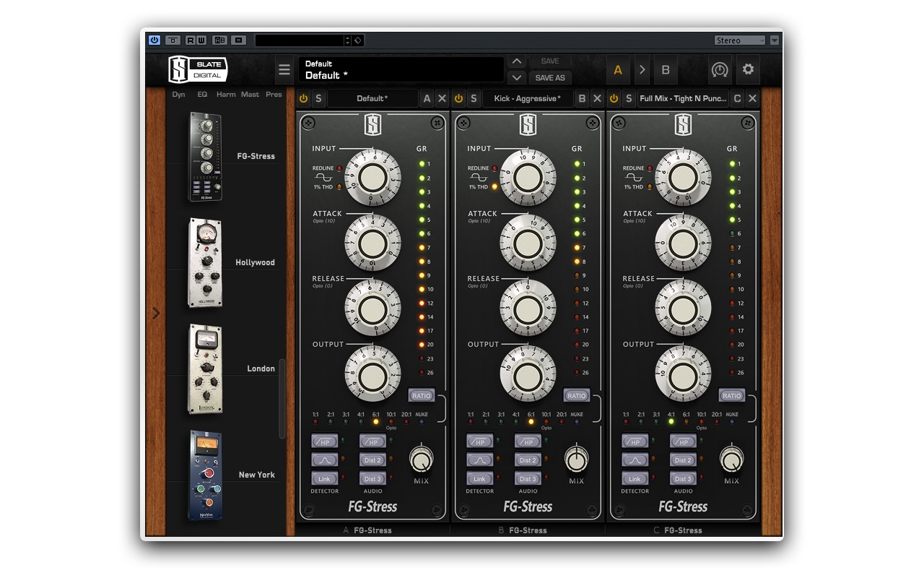924x578 pixels.
Task: Switch to the Mast module category tab
Action: coord(250,95)
